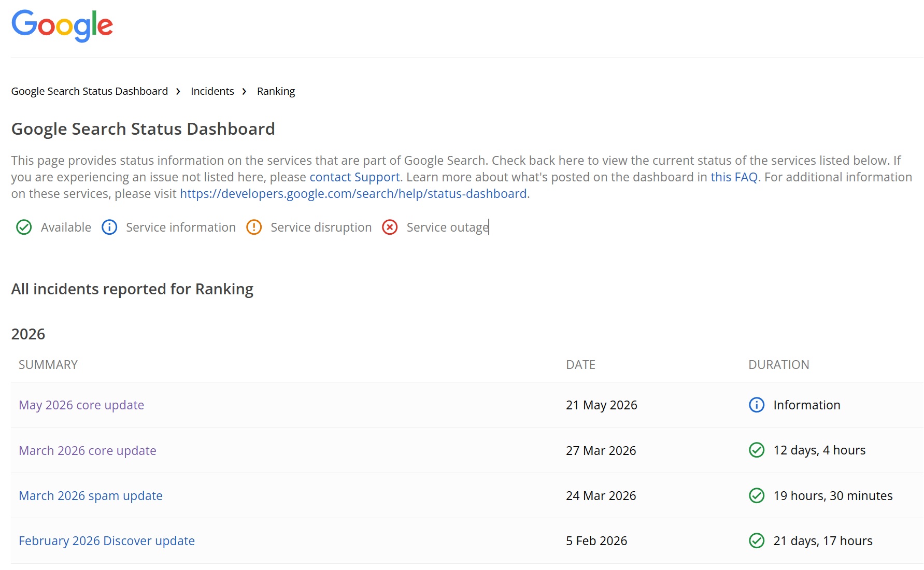Viewport: 924px width, 570px height.
Task: Click the DURATION column header
Action: pos(779,365)
